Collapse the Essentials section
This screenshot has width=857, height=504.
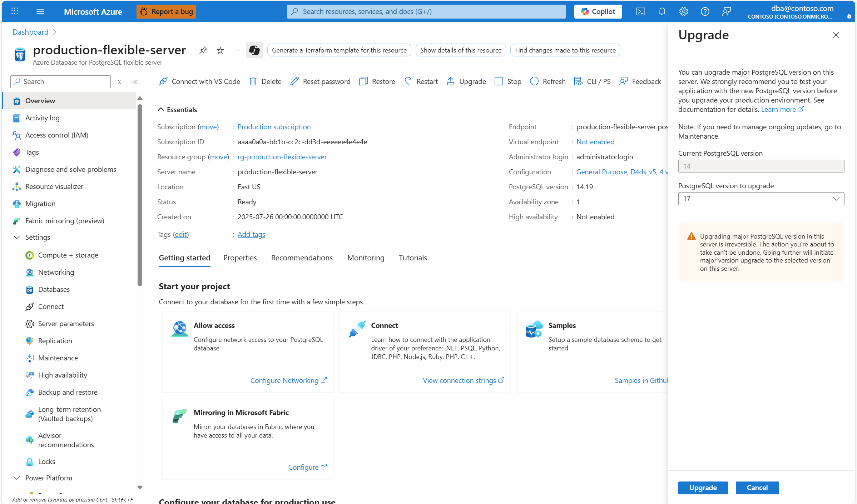[x=161, y=110]
